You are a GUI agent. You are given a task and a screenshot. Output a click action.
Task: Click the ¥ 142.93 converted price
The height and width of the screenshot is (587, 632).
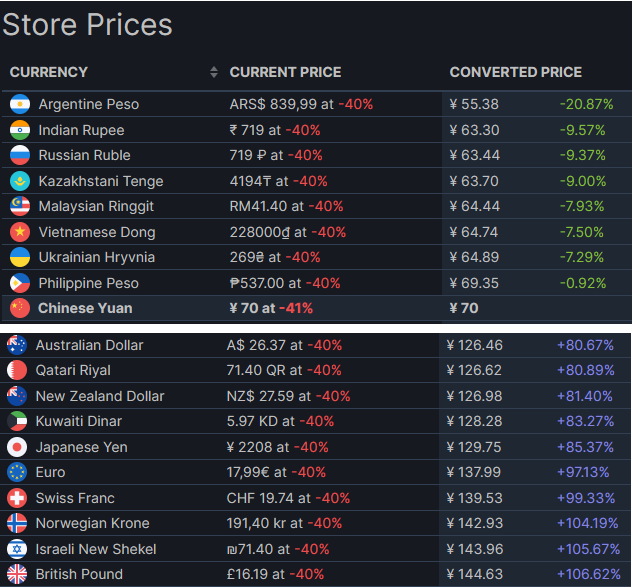tap(475, 523)
